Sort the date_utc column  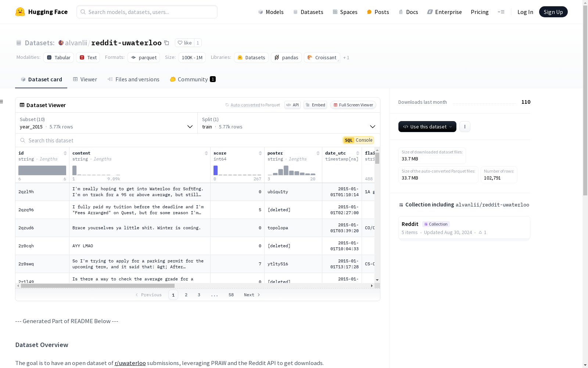358,153
